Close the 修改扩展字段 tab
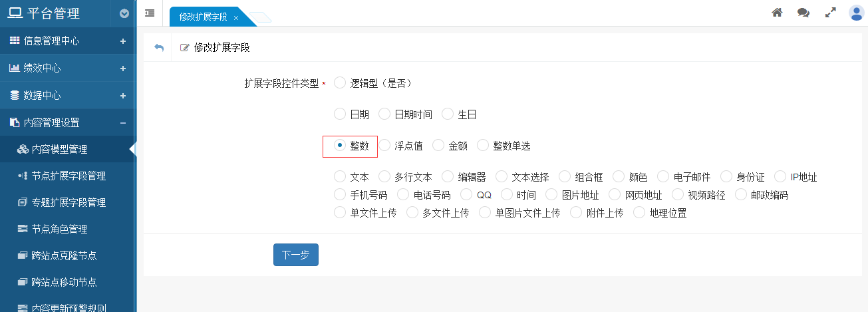Viewport: 868px width, 312px height. coord(236,17)
